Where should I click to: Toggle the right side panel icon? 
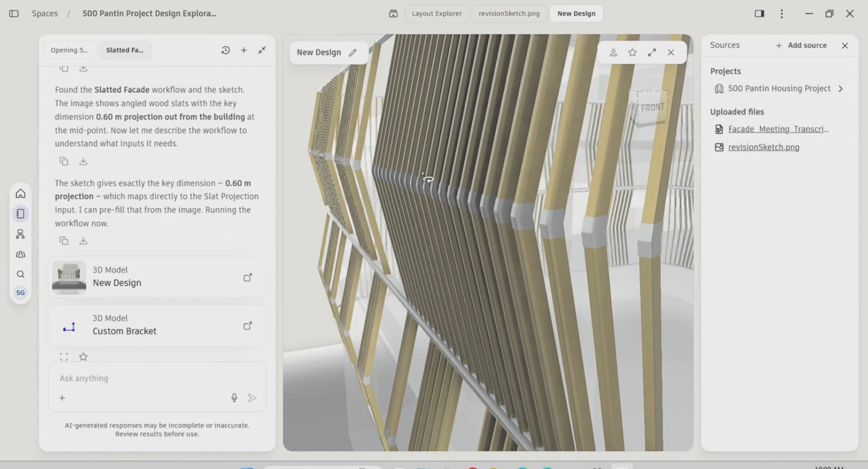click(x=759, y=13)
